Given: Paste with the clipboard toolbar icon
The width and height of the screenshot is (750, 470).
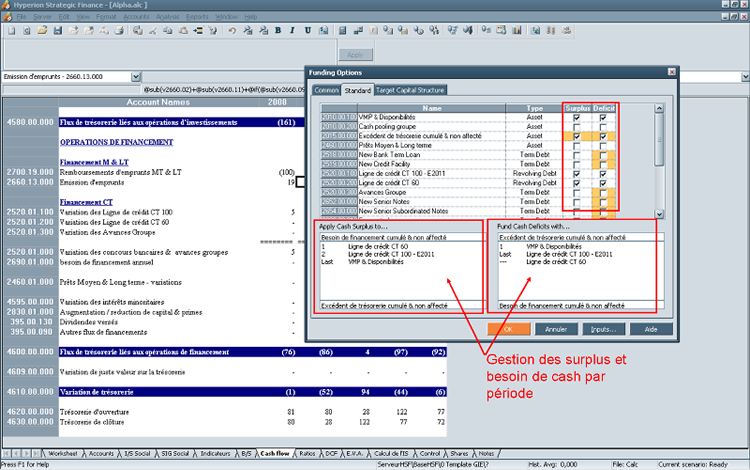Looking at the screenshot, I should pyautogui.click(x=183, y=31).
